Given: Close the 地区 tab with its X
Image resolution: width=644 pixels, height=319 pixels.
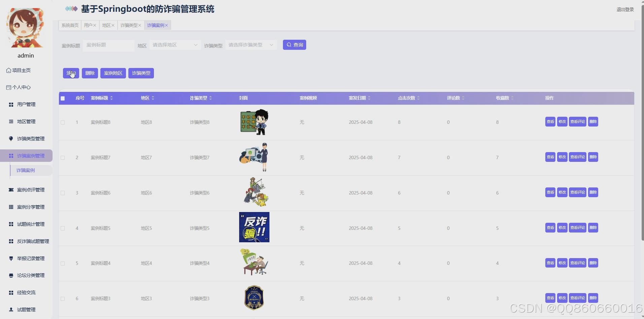Looking at the screenshot, I should pyautogui.click(x=113, y=25).
